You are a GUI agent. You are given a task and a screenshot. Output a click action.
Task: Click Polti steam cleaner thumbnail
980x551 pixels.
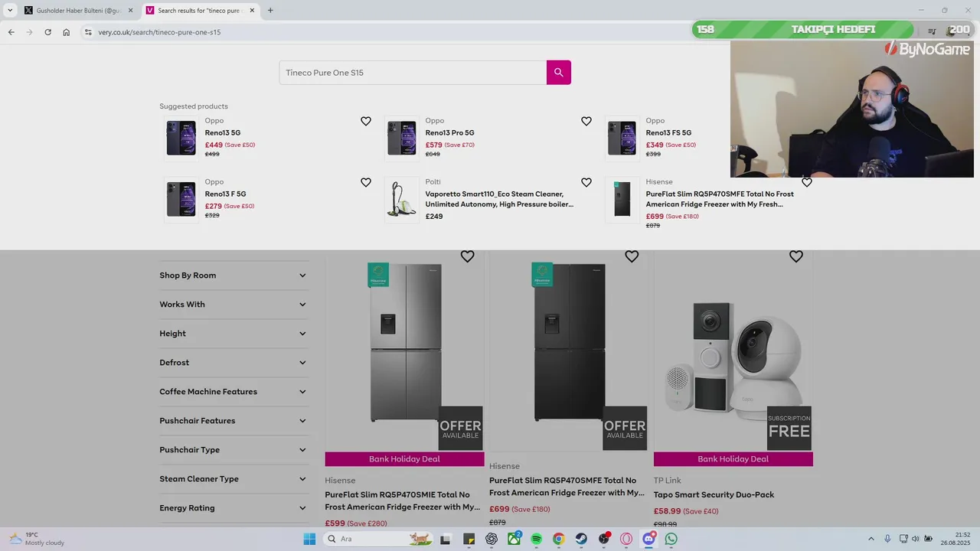tap(402, 200)
